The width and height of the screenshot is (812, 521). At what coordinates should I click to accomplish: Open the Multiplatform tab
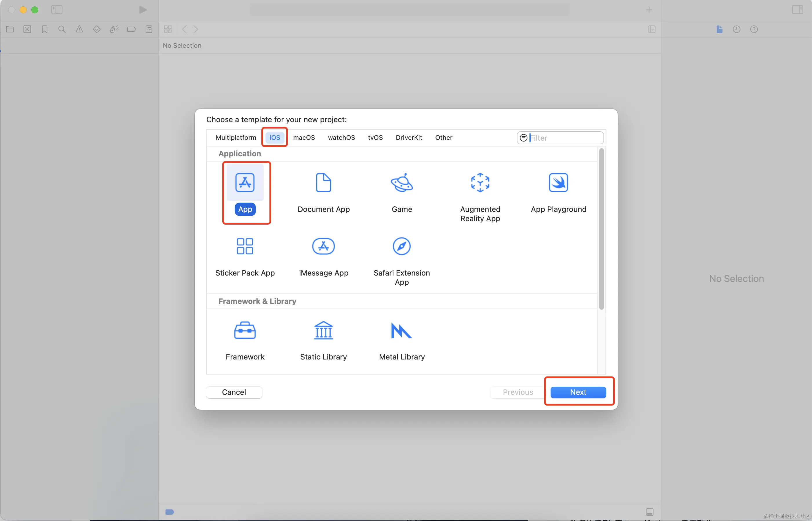coord(236,138)
